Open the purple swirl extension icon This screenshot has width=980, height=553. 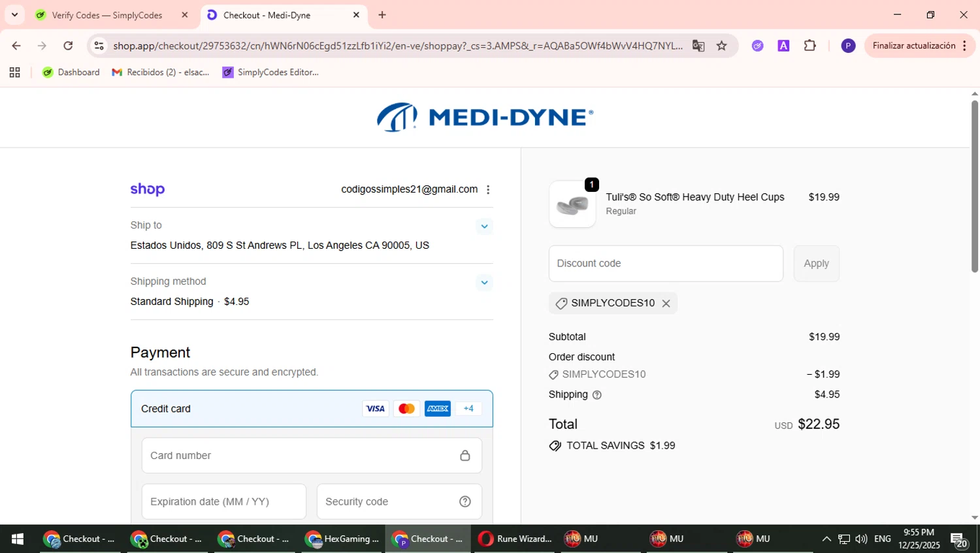pyautogui.click(x=757, y=46)
